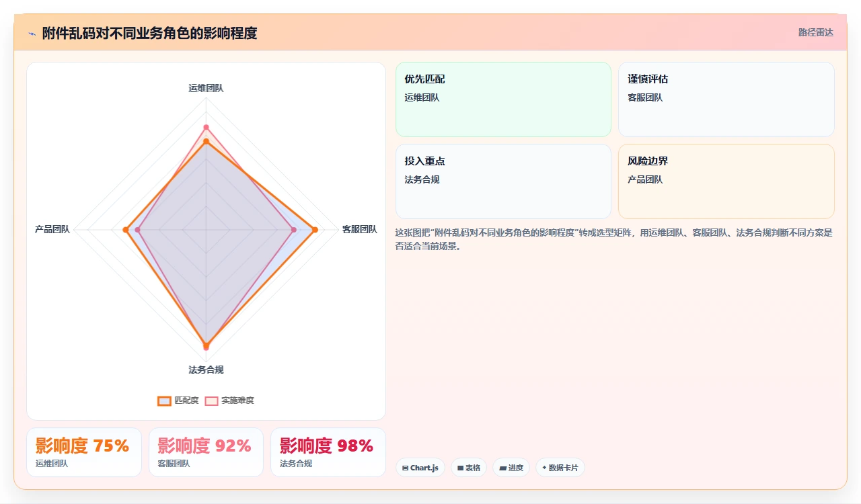Viewport: 861px width, 504px height.
Task: Select the 进度 tag
Action: point(511,468)
